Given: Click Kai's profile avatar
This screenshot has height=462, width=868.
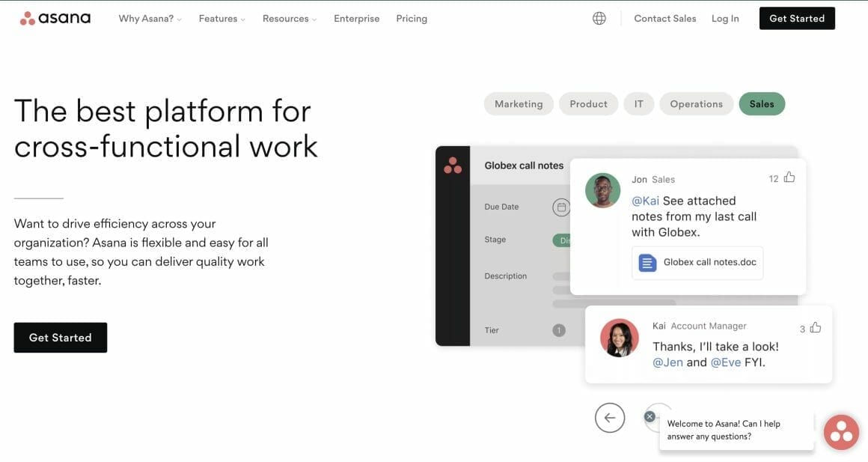Looking at the screenshot, I should tap(620, 338).
